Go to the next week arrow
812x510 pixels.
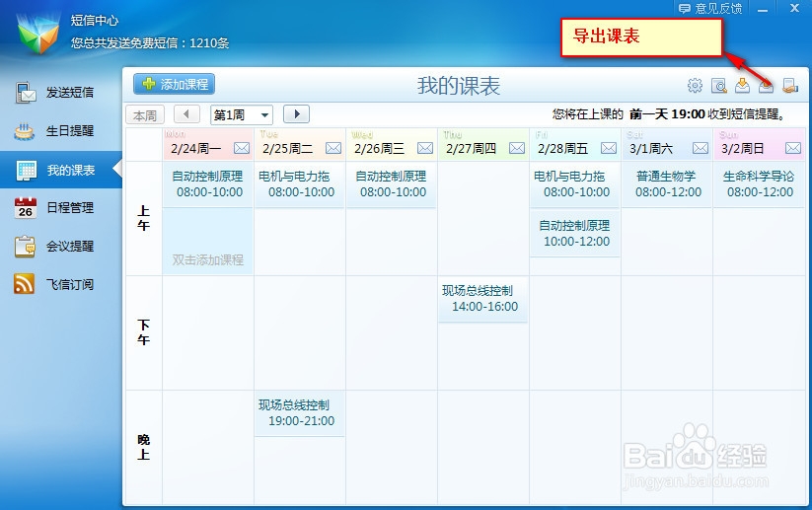click(296, 113)
